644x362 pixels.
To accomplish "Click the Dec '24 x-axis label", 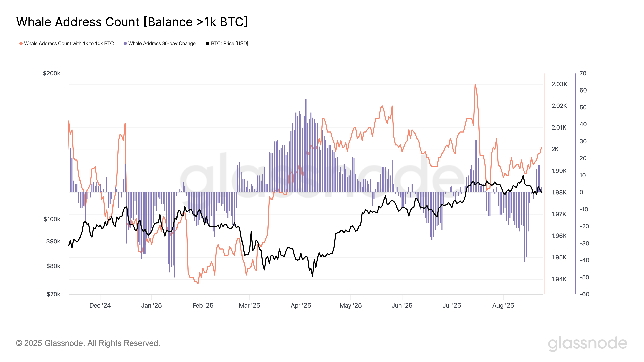I will click(x=100, y=305).
